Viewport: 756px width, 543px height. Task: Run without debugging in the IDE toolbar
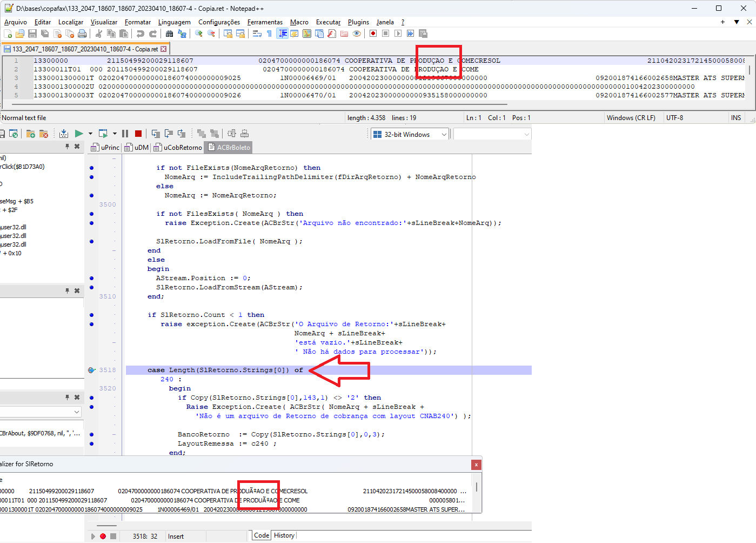(103, 134)
